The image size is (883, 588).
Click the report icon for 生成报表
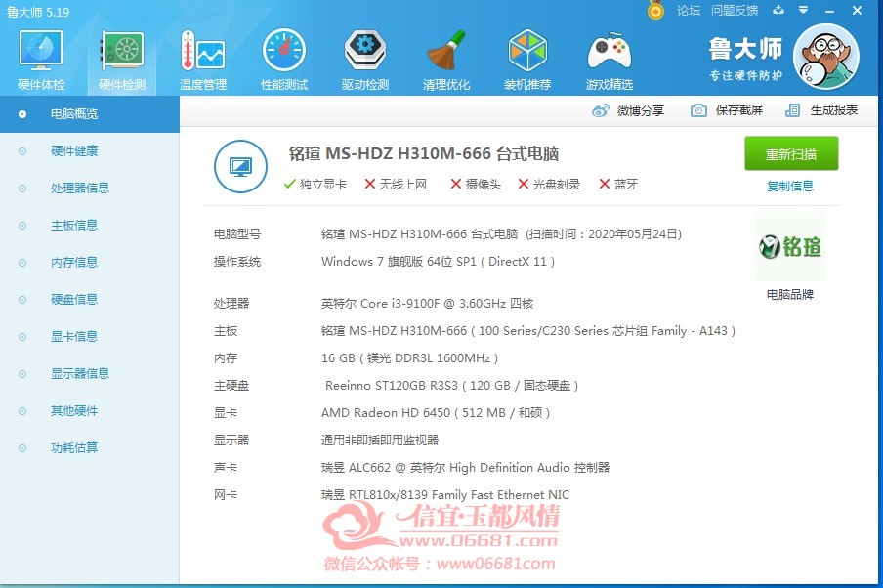click(x=792, y=110)
